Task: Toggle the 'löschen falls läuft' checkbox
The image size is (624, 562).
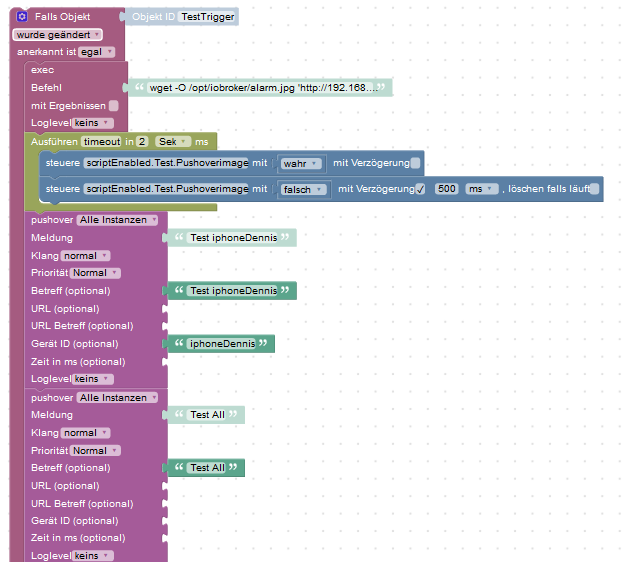Action: point(594,189)
